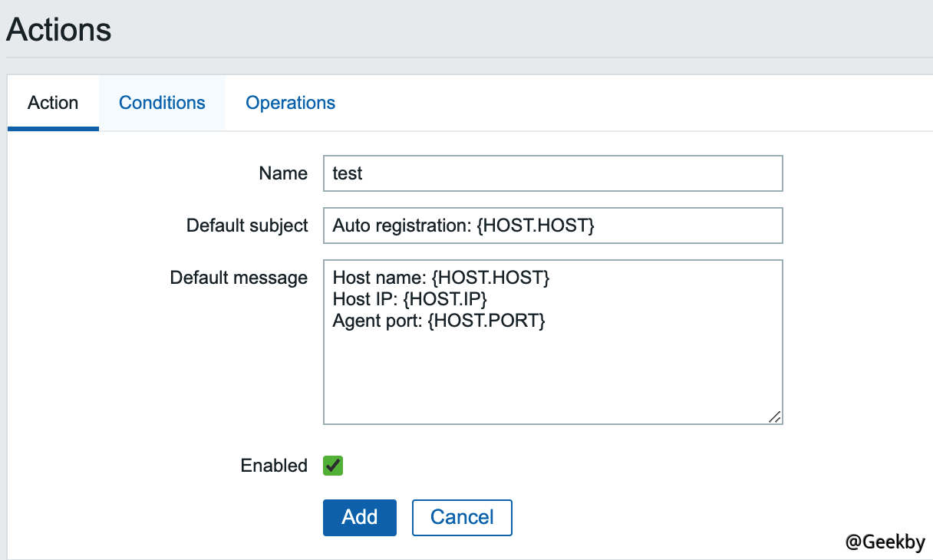Open the Operations tab
Image resolution: width=933 pixels, height=560 pixels.
point(290,103)
